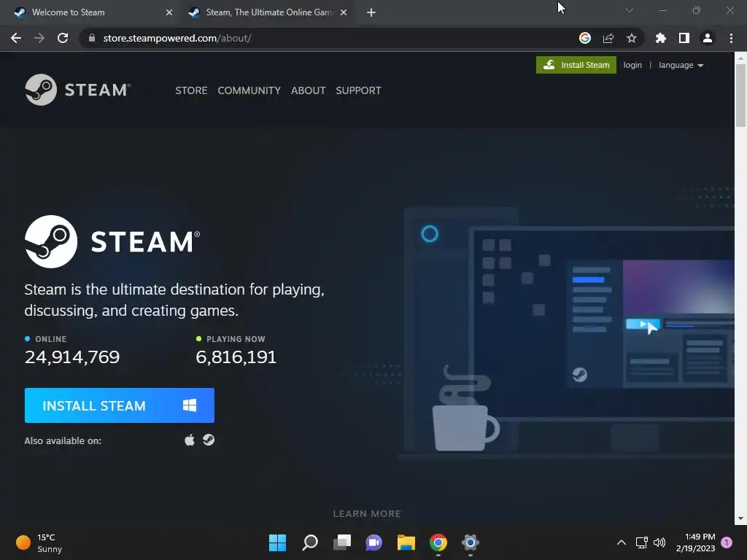This screenshot has width=747, height=560.
Task: Switch to Steam Ultimate Online Game tab
Action: point(267,12)
